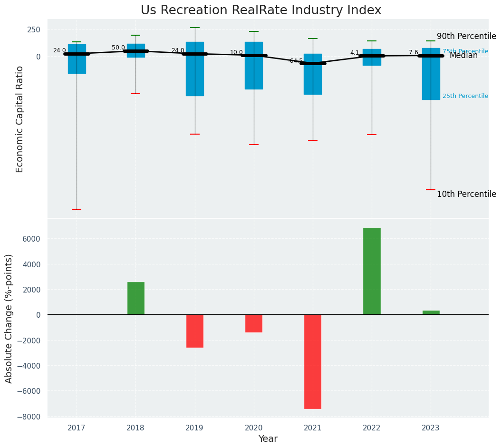Click the 'Absolute Change (%-points)' axis label

tap(9, 318)
